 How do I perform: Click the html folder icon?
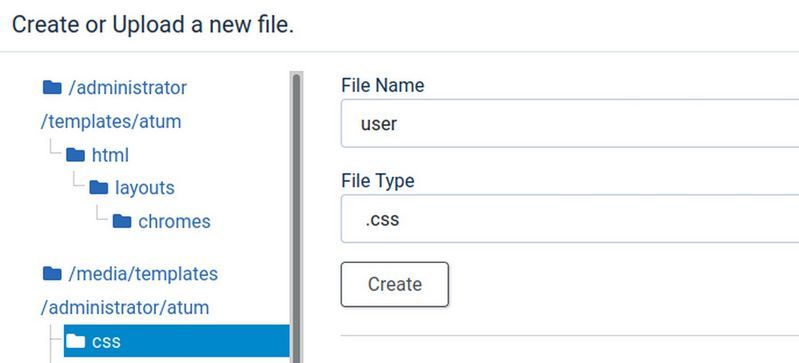click(75, 155)
